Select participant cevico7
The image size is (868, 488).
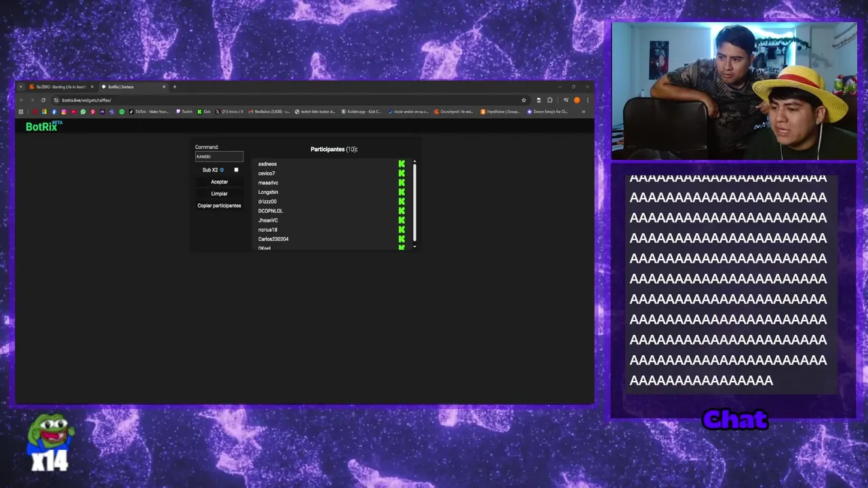267,174
